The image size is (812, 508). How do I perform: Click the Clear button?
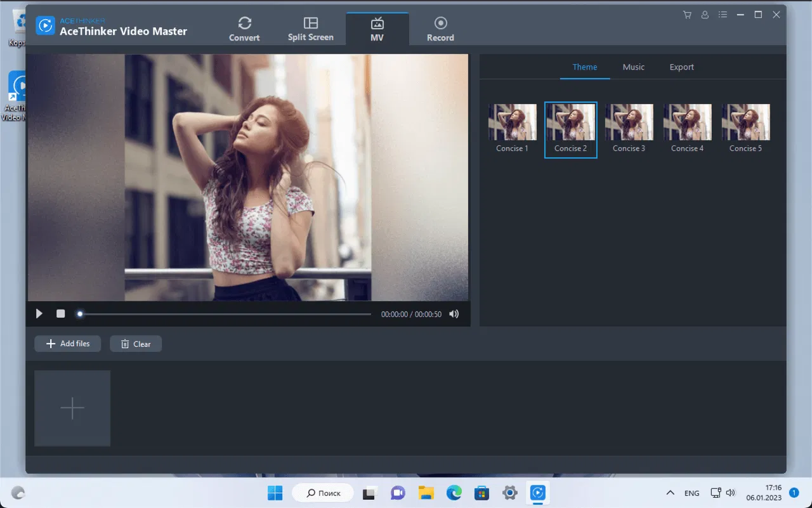[x=136, y=344]
